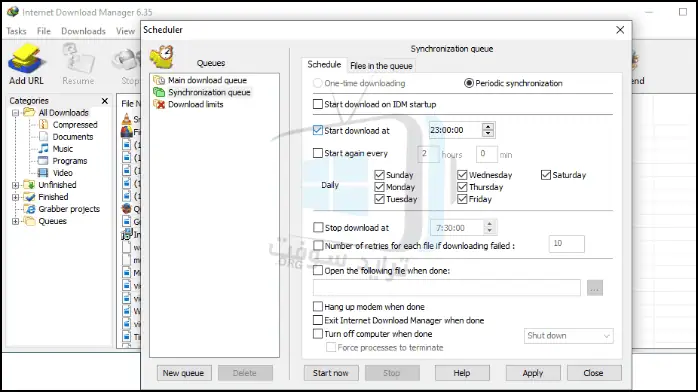This screenshot has width=698, height=392.
Task: Select the Finished folder icon
Action: coord(29,197)
